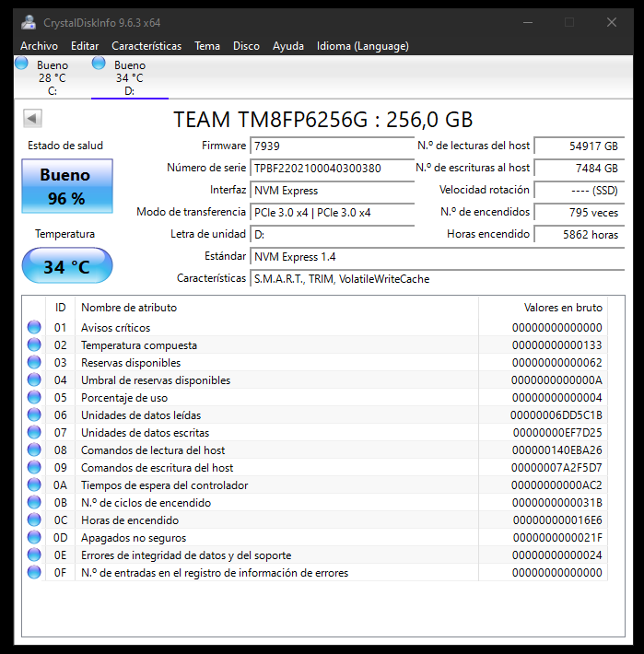This screenshot has height=654, width=644.
Task: Select the Porcentaje de uso attribute name
Action: pyautogui.click(x=124, y=398)
